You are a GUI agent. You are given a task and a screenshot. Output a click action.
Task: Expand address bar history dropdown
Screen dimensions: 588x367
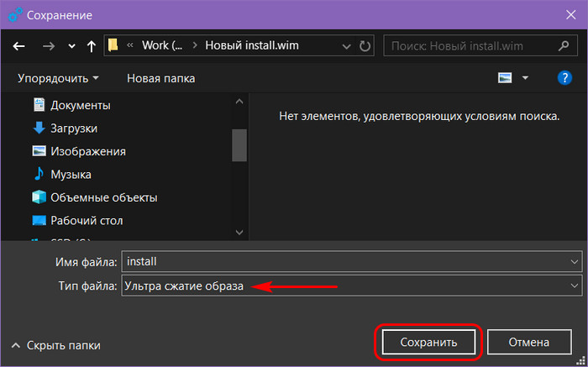(346, 46)
